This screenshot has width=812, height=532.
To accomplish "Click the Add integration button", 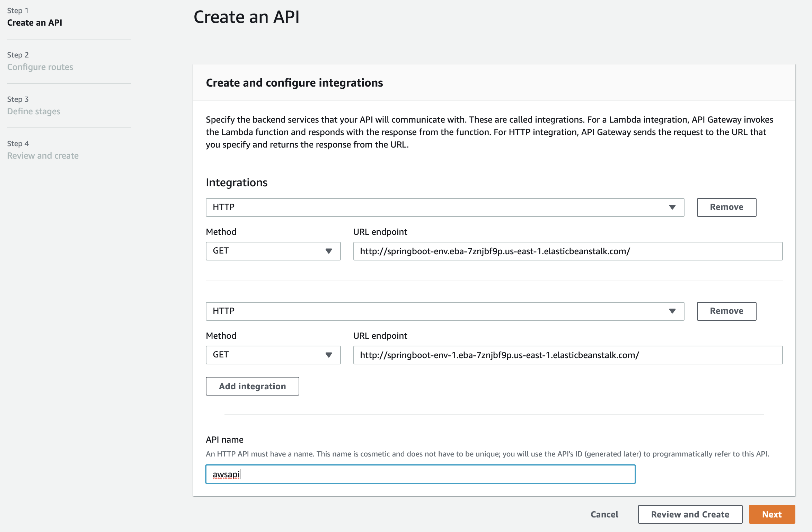I will [252, 386].
